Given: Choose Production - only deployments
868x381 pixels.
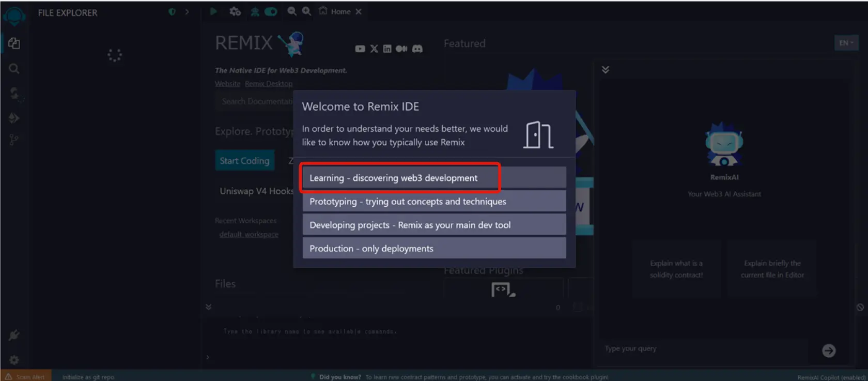Looking at the screenshot, I should (434, 248).
